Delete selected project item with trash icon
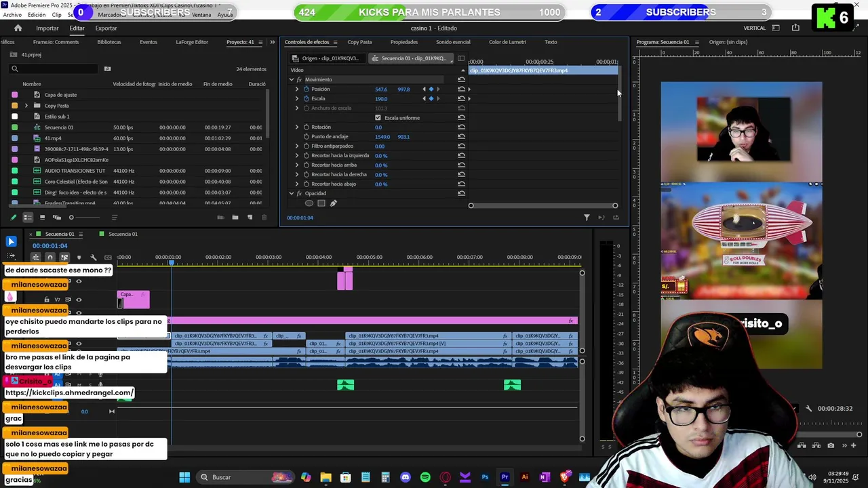868x488 pixels. [264, 218]
